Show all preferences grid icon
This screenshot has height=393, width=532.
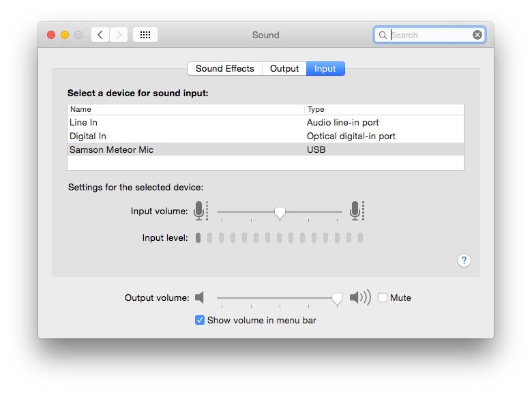[145, 35]
